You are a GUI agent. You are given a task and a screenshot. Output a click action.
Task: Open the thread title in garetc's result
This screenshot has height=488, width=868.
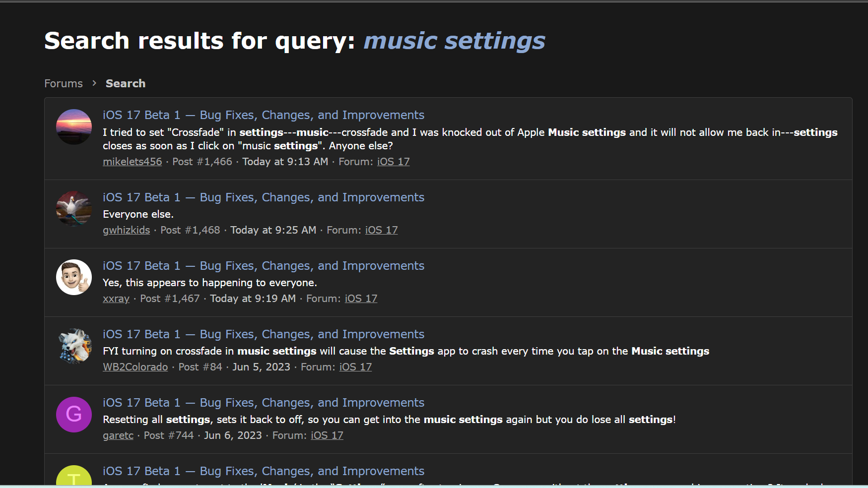264,403
